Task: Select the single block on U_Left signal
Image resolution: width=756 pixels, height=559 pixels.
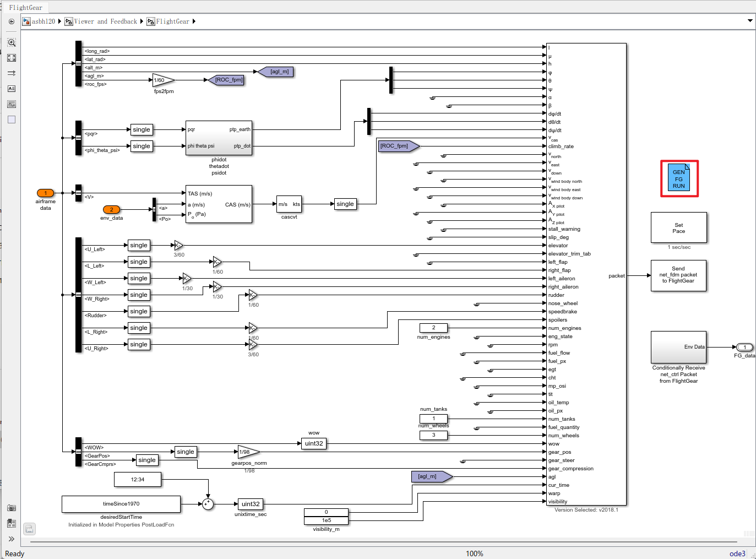Action: (x=139, y=245)
